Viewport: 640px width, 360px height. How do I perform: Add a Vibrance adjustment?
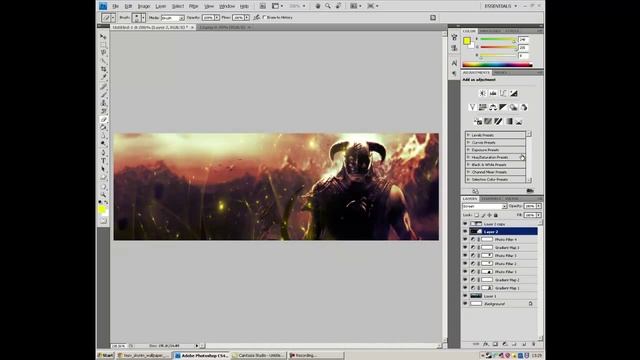(x=472, y=107)
